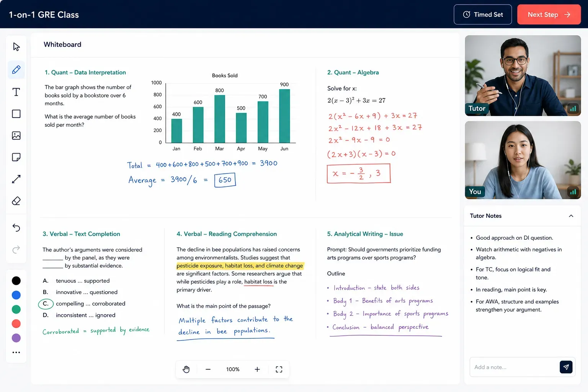The image size is (588, 392).
Task: Pick the blue pen color
Action: click(16, 295)
